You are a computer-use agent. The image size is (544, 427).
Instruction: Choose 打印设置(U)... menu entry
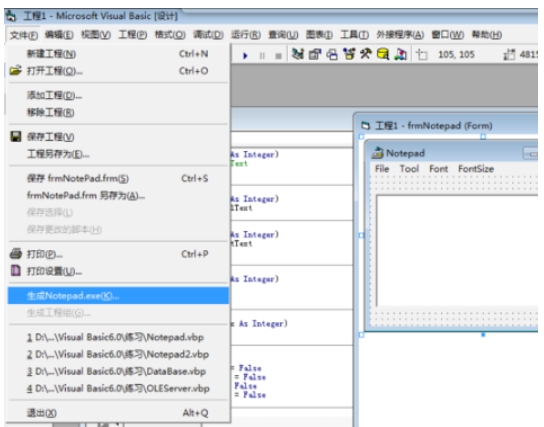(x=118, y=271)
